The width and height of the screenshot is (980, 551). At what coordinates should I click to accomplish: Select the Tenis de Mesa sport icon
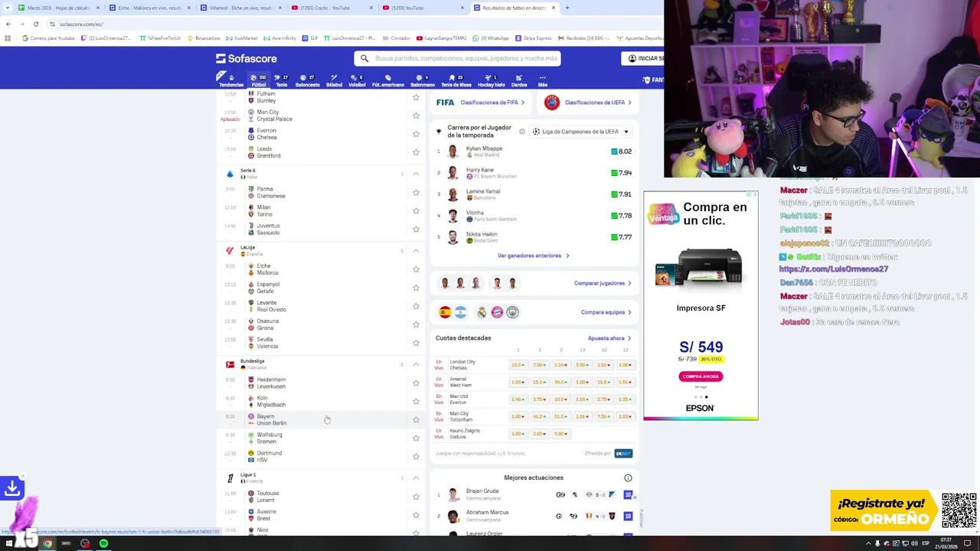[x=456, y=80]
